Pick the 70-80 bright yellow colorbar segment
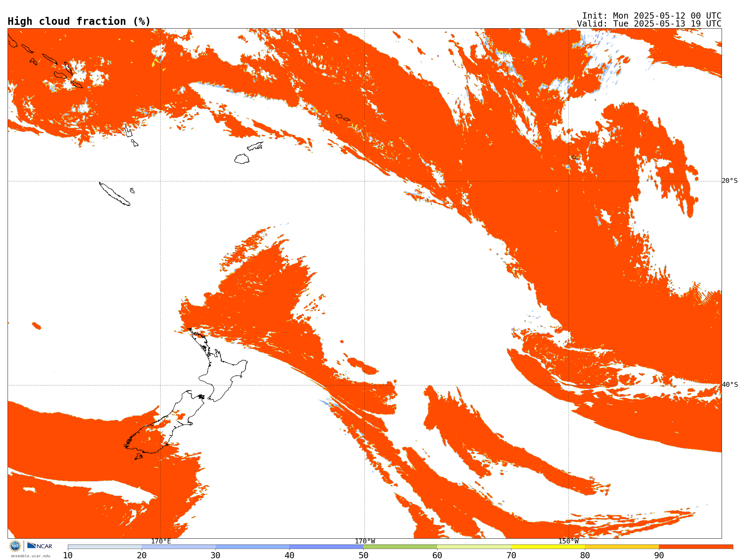 click(548, 547)
